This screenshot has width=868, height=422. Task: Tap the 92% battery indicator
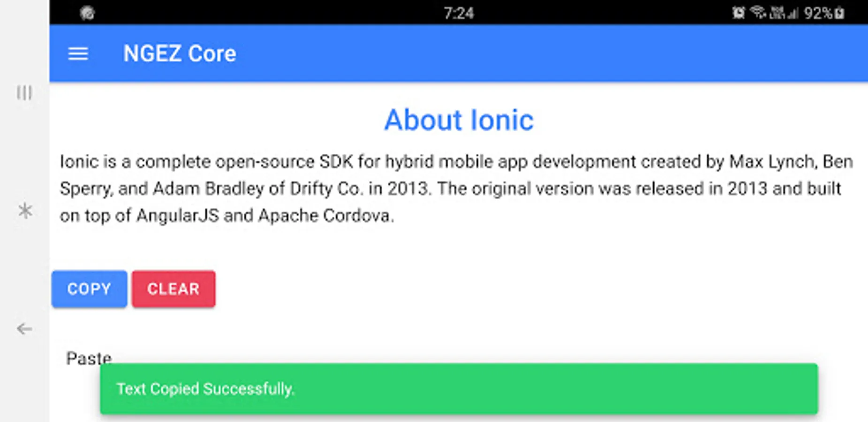coord(824,13)
